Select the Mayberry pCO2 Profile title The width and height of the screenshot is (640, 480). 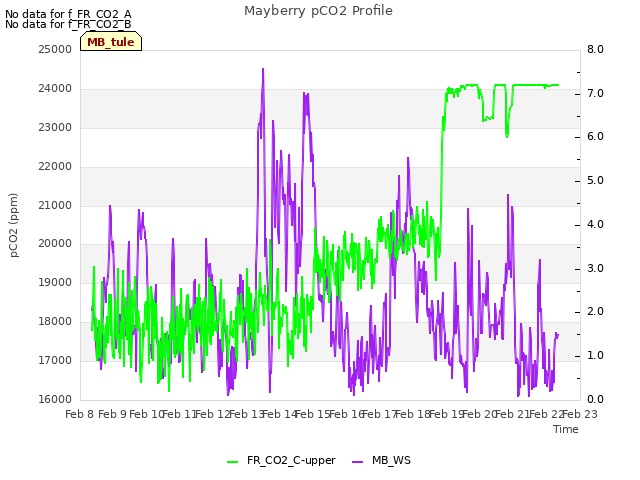click(x=318, y=11)
